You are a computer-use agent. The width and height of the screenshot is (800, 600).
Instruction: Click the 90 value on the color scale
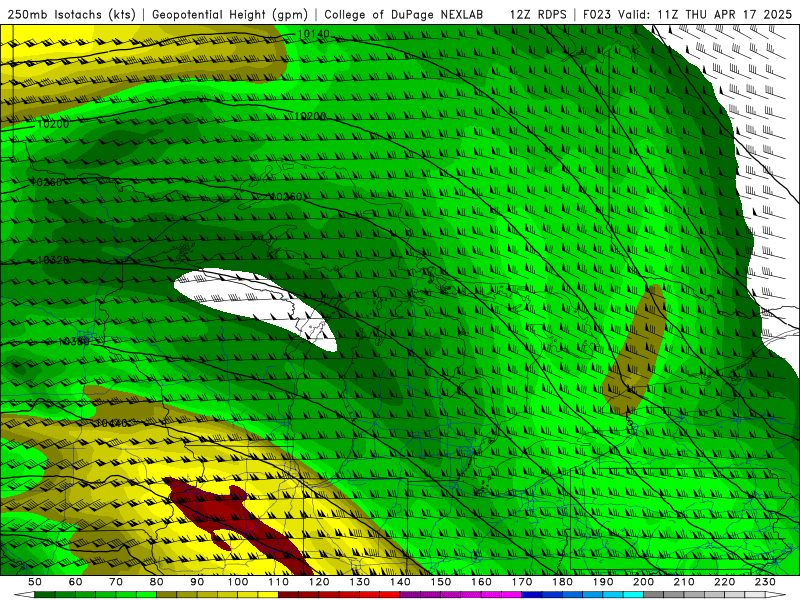(197, 582)
